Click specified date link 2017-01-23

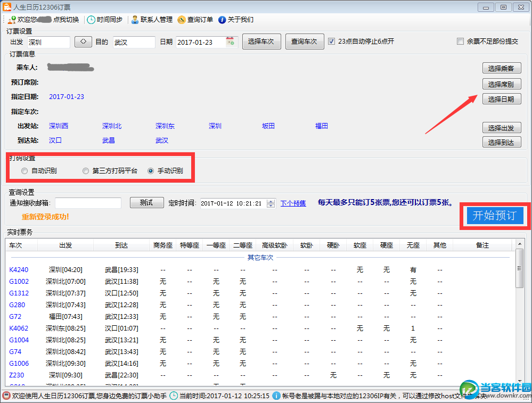67,97
